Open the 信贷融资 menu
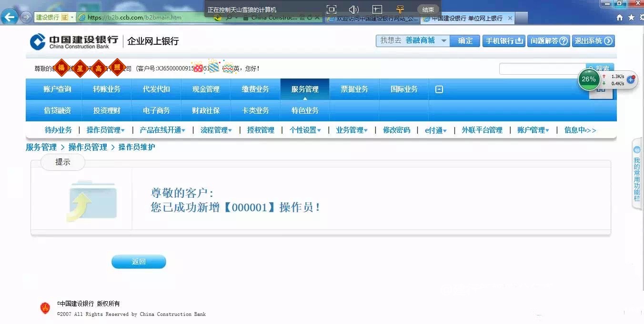The width and height of the screenshot is (644, 324). click(57, 110)
